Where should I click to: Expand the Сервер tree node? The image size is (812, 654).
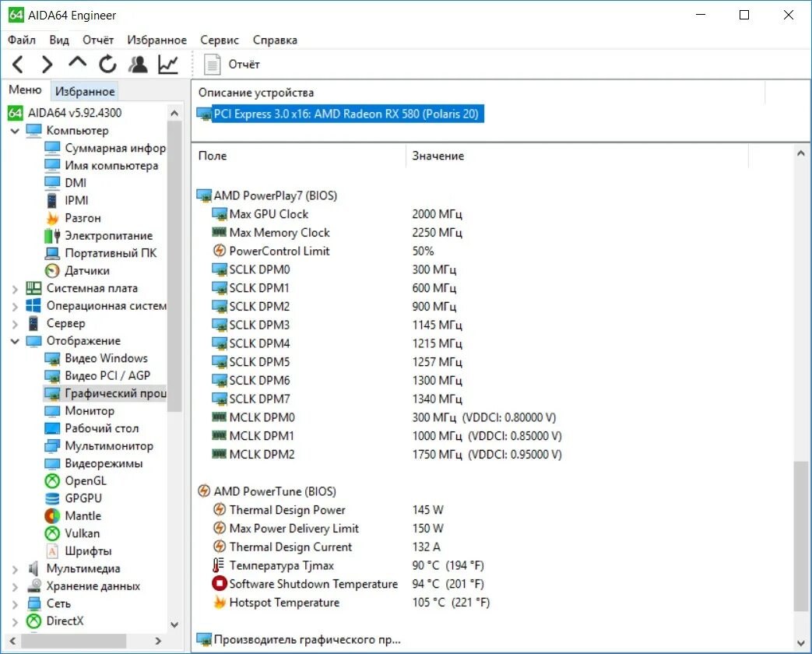[x=15, y=324]
